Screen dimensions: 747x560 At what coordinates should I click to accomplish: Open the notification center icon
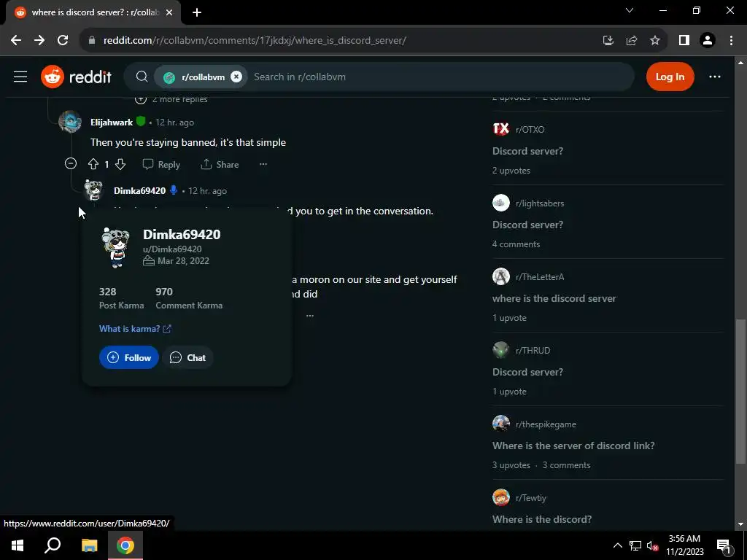click(x=723, y=545)
